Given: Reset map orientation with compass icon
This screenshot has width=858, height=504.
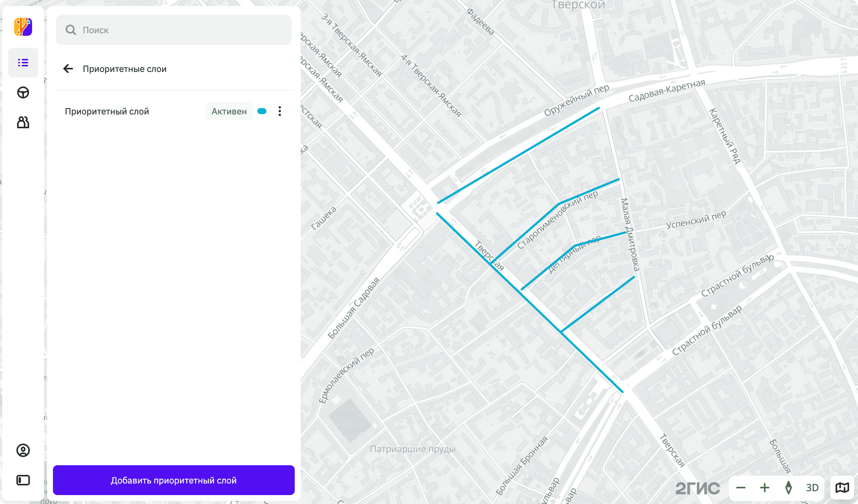Looking at the screenshot, I should click(x=788, y=488).
